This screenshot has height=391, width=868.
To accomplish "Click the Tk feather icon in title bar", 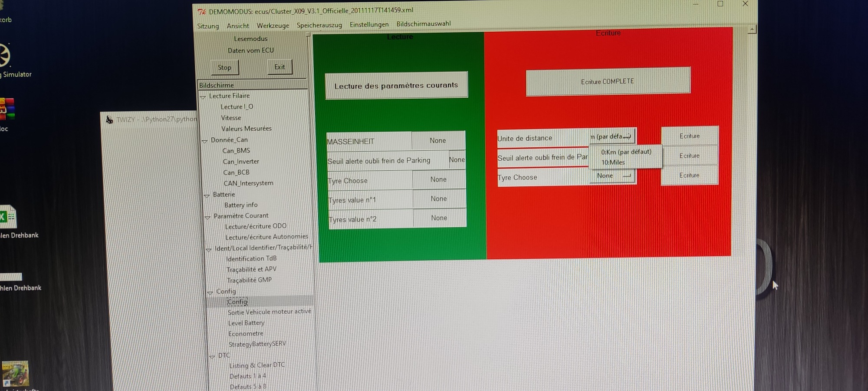I will [201, 12].
